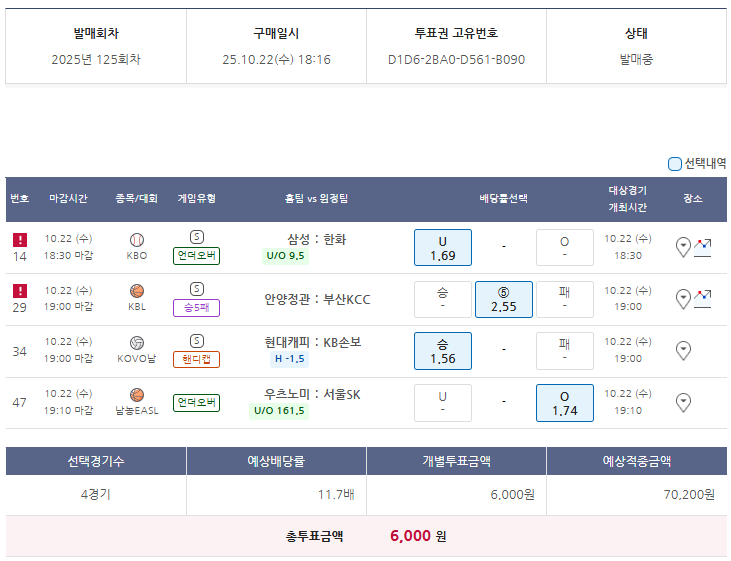Image resolution: width=731 pixels, height=561 pixels.
Task: Open the odds trend chart for 안양정관 match
Action: click(703, 297)
